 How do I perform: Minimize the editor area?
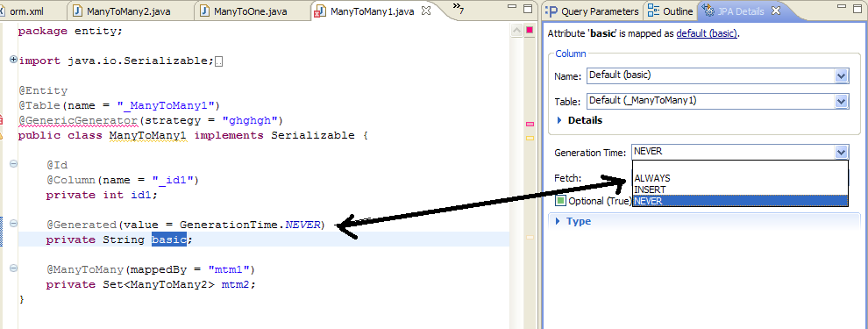click(x=513, y=8)
